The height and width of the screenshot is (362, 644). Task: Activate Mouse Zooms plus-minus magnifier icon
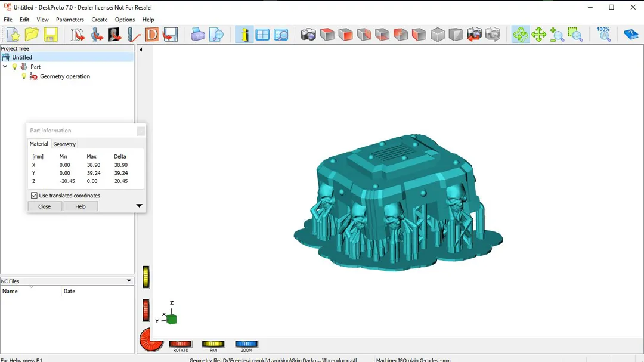click(x=557, y=35)
